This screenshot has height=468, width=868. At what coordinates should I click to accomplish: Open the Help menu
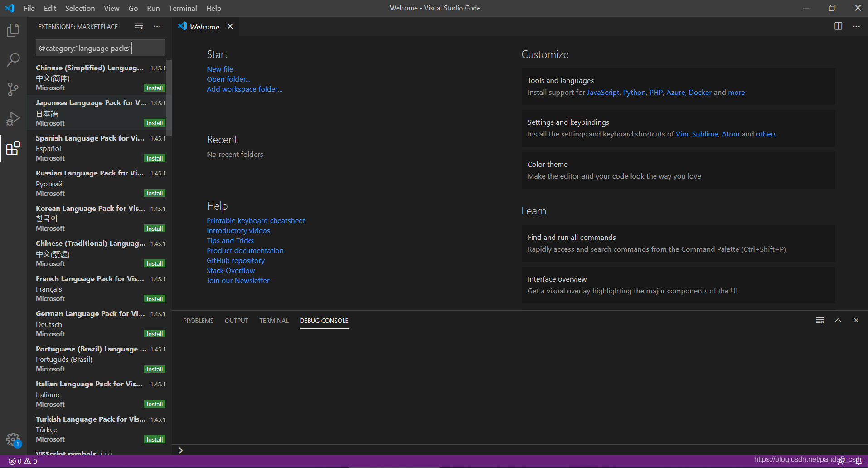[x=213, y=8]
